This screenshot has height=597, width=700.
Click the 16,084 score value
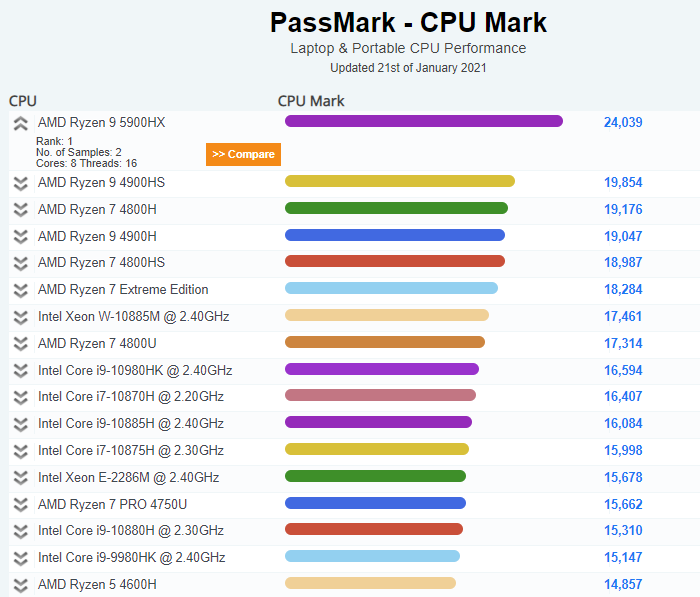(623, 423)
